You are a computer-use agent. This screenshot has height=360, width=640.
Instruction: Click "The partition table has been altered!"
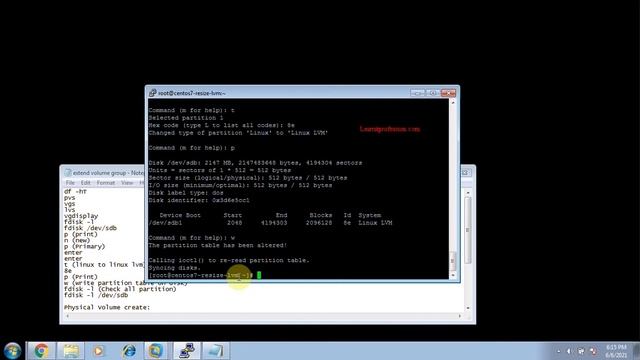[x=218, y=245]
